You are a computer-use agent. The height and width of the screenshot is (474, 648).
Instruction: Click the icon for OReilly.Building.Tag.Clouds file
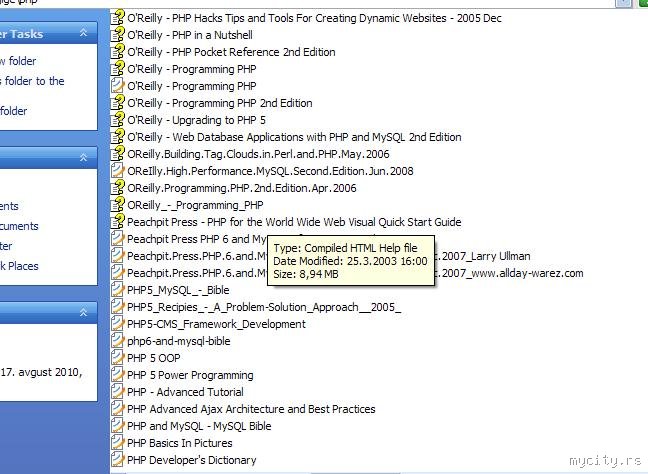(x=118, y=154)
